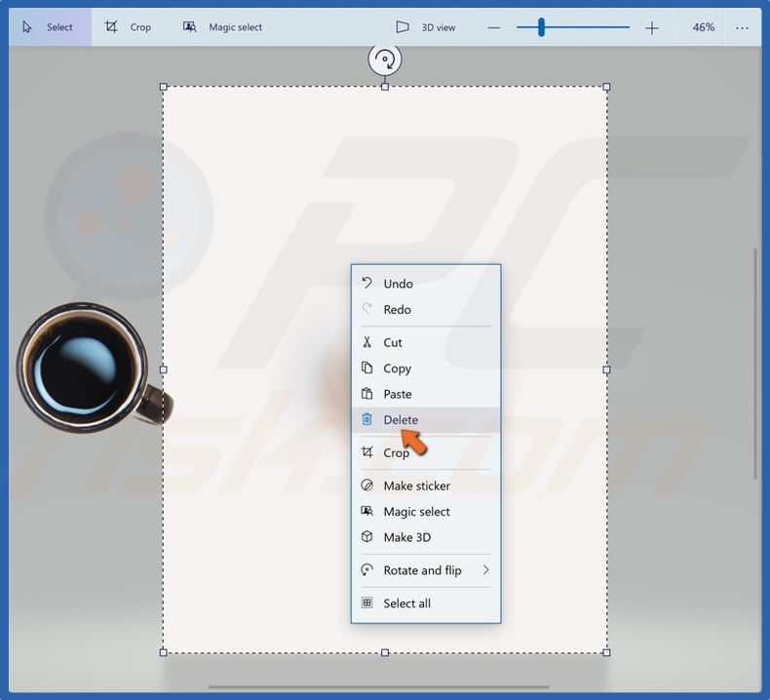Click the top-middle selection edge handle
770x700 pixels.
(x=385, y=87)
